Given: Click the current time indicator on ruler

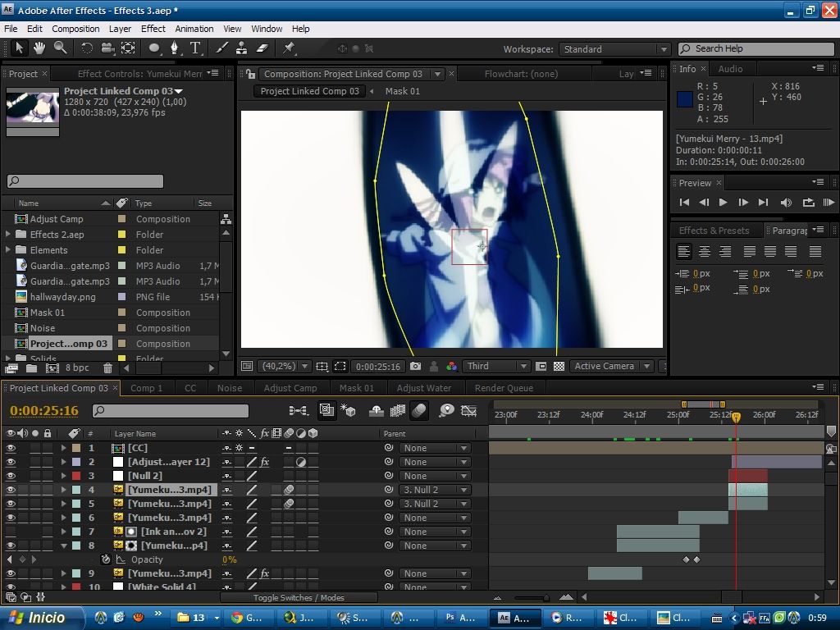Looking at the screenshot, I should point(736,416).
